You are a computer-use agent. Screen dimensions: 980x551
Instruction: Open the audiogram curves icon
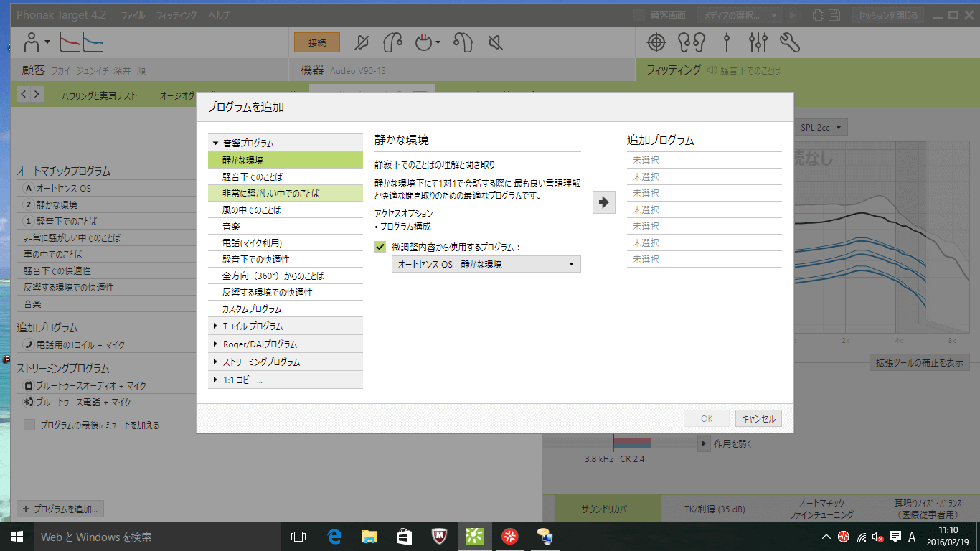[x=80, y=42]
